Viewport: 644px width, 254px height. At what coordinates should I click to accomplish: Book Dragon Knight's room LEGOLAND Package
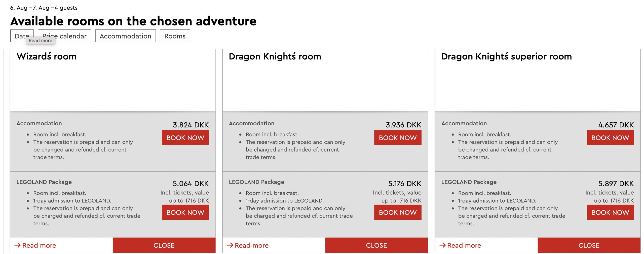(x=397, y=212)
